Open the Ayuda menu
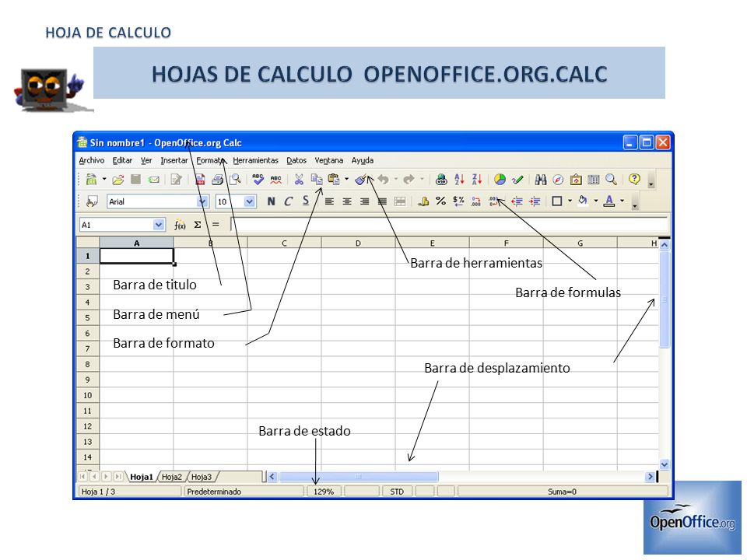Image resolution: width=747 pixels, height=560 pixels. coord(362,160)
